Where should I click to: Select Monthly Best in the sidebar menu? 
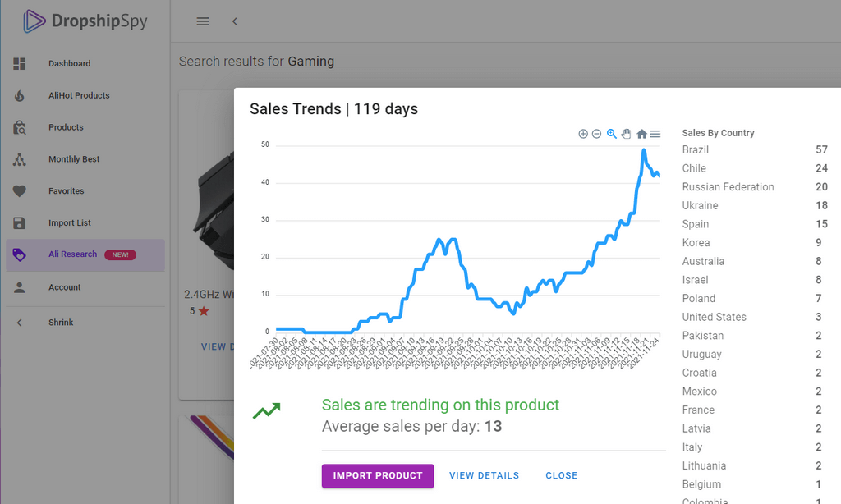pos(72,159)
